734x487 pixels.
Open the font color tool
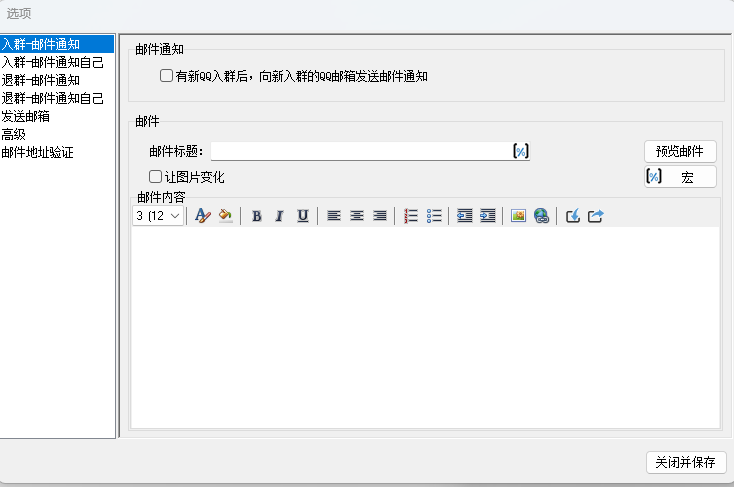pyautogui.click(x=203, y=216)
